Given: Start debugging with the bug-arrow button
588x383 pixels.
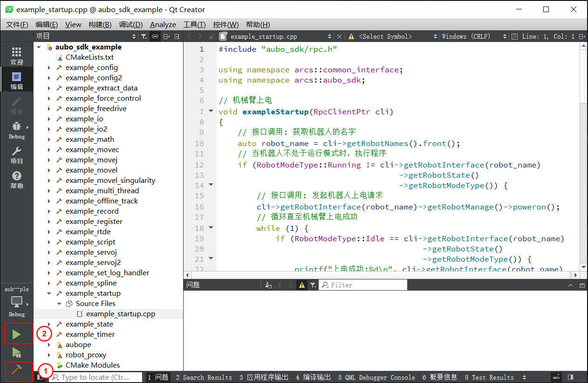Looking at the screenshot, I should click(17, 353).
